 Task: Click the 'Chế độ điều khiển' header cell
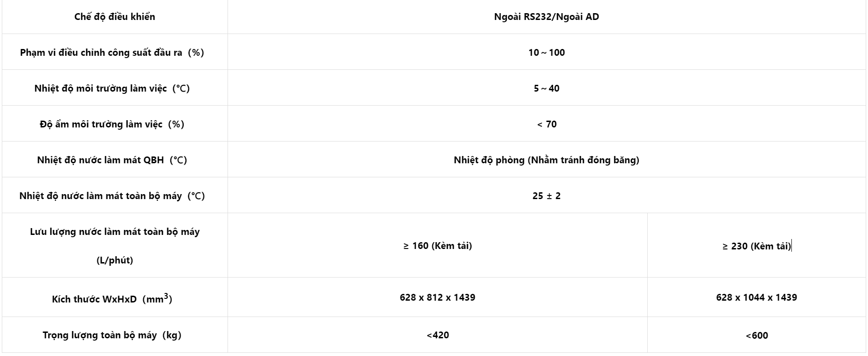(115, 17)
